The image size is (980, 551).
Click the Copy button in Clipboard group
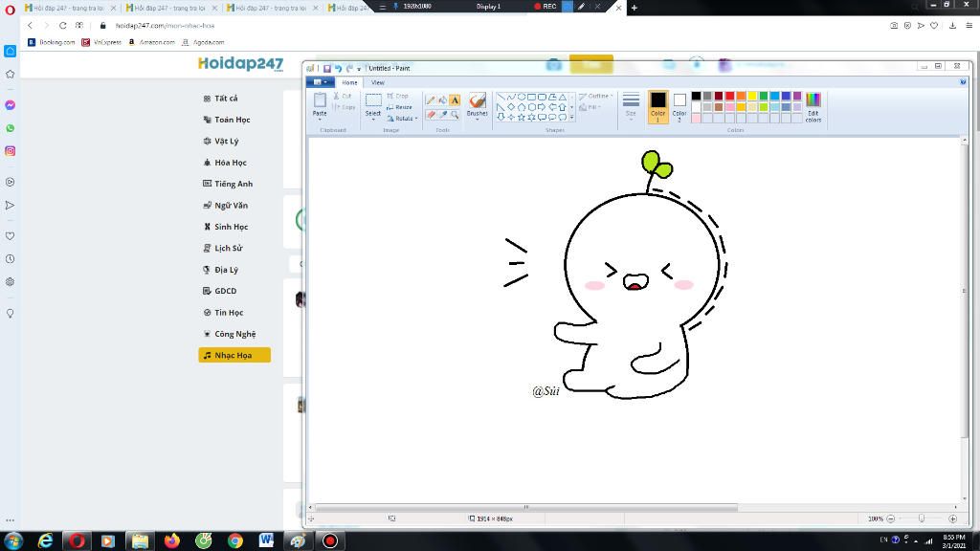344,107
